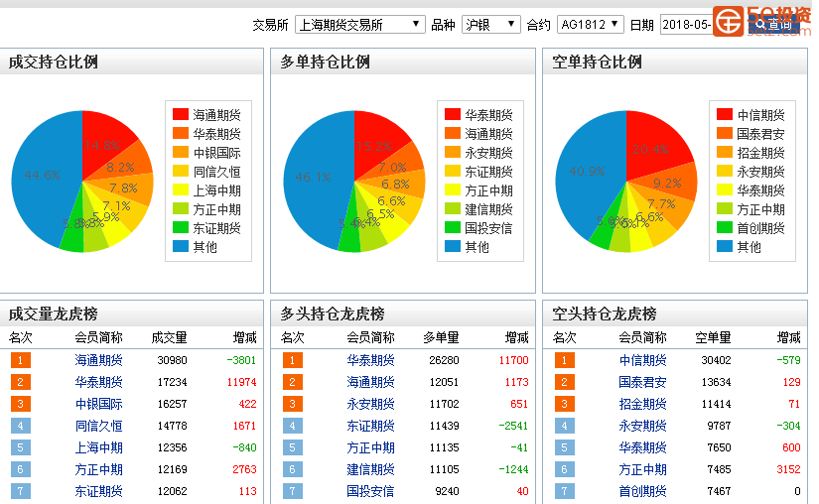Image resolution: width=819 pixels, height=504 pixels.
Task: Open 方正中期 link in 成交量龙虎榜
Action: pyautogui.click(x=98, y=469)
